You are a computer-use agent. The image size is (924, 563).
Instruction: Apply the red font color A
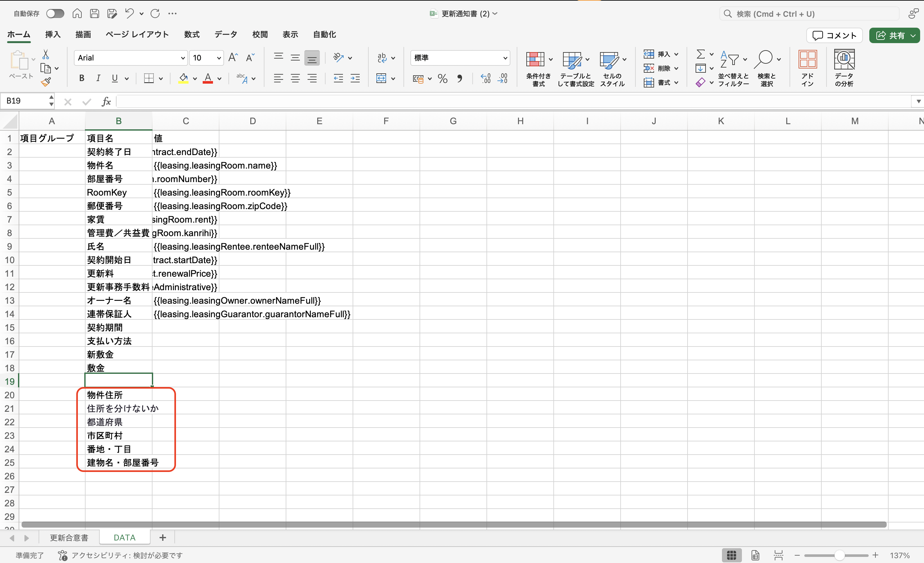coord(208,78)
